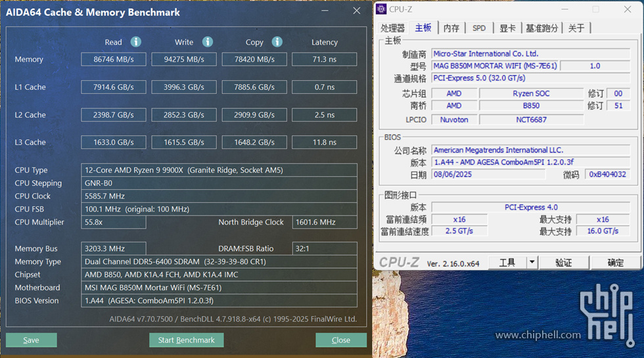Click the Chipset field AMD B850
This screenshot has height=358, width=644.
point(219,275)
